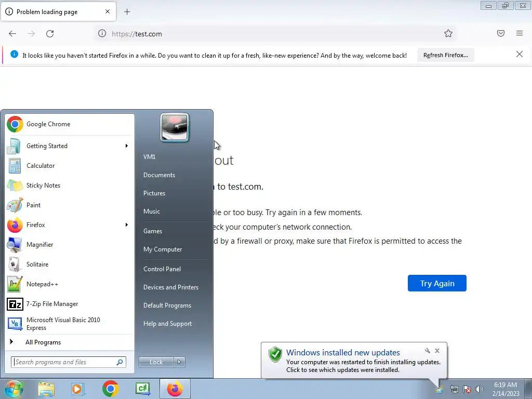Launch Microsoft Visual Basic 2010 Express
The height and width of the screenshot is (399, 532).
tap(70, 324)
